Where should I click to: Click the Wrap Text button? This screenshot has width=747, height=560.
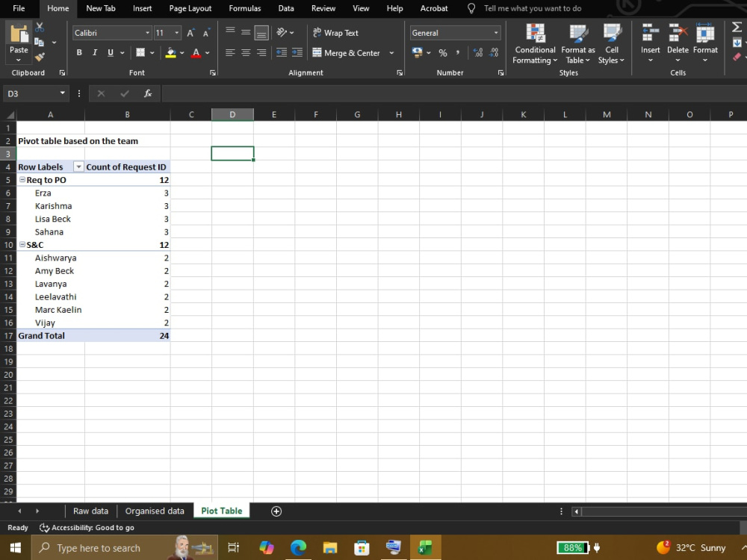[x=335, y=33]
